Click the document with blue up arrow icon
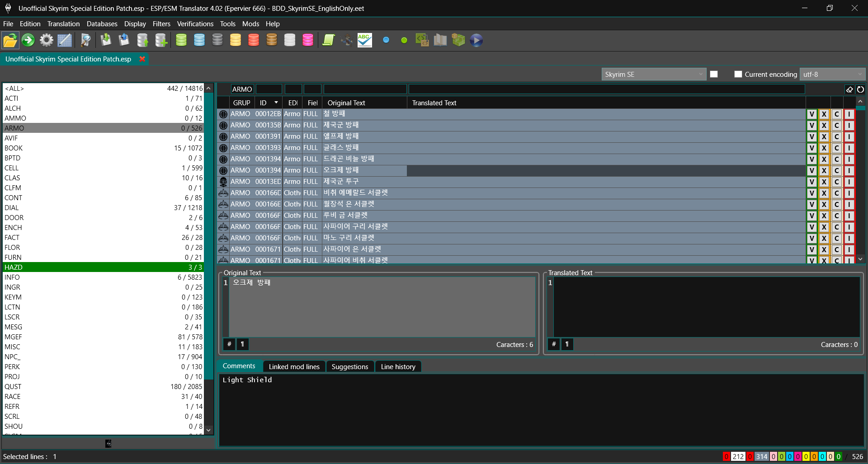The image size is (868, 464). pos(124,40)
